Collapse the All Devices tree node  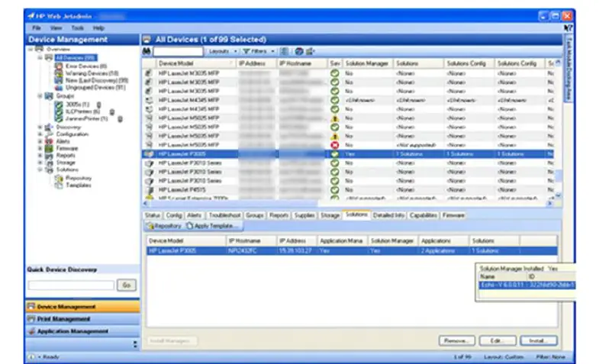click(x=40, y=58)
